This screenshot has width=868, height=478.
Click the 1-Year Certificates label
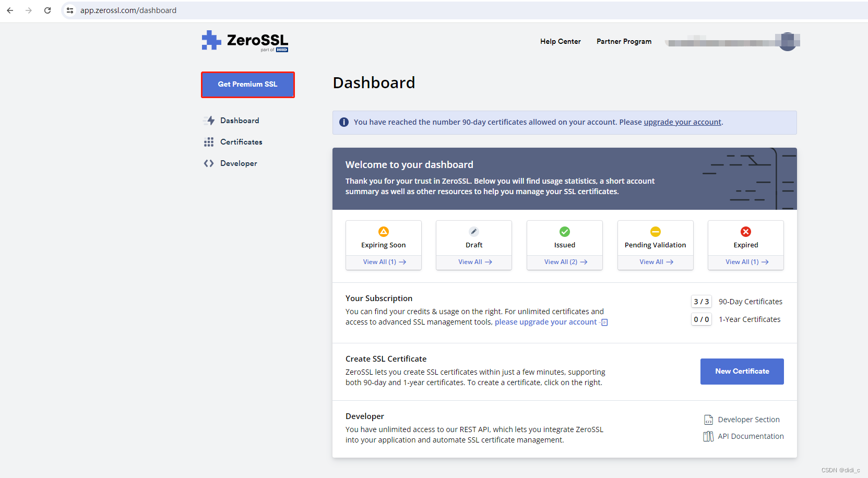coord(750,319)
